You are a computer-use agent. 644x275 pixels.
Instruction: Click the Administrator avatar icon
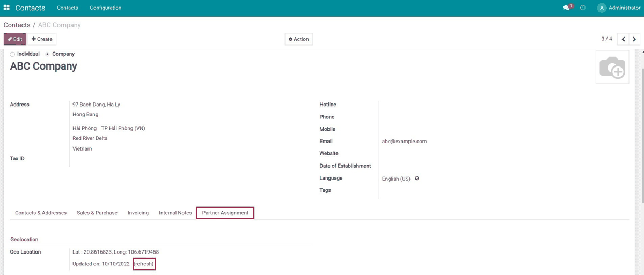[602, 8]
